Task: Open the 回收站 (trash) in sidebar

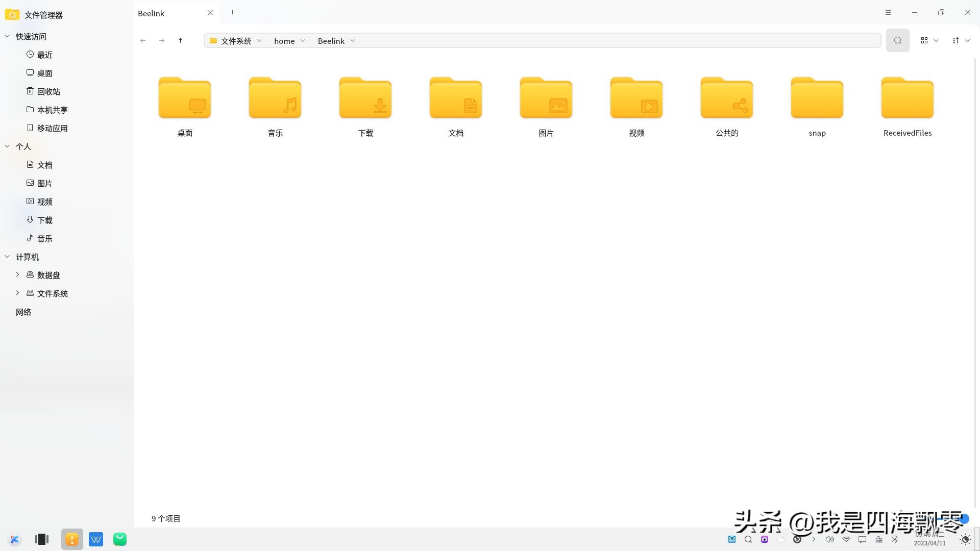Action: point(48,91)
